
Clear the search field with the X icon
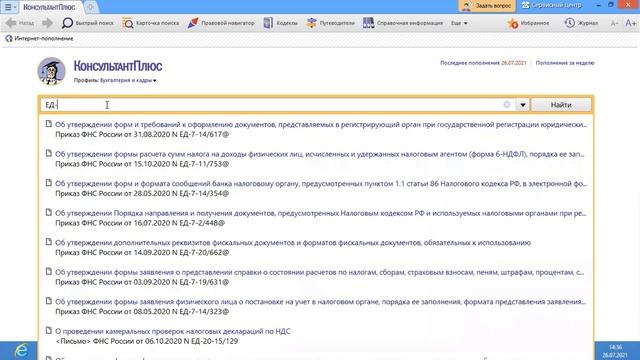(507, 105)
